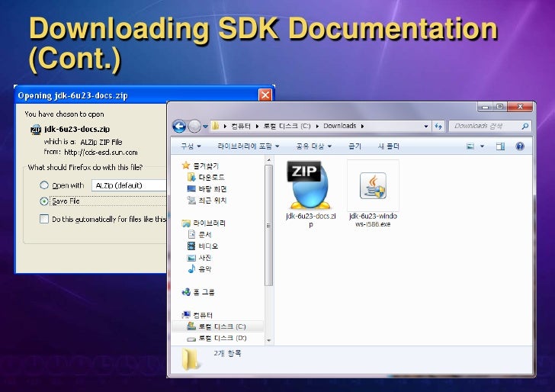Click the folder icon in the address bar

pyautogui.click(x=215, y=126)
